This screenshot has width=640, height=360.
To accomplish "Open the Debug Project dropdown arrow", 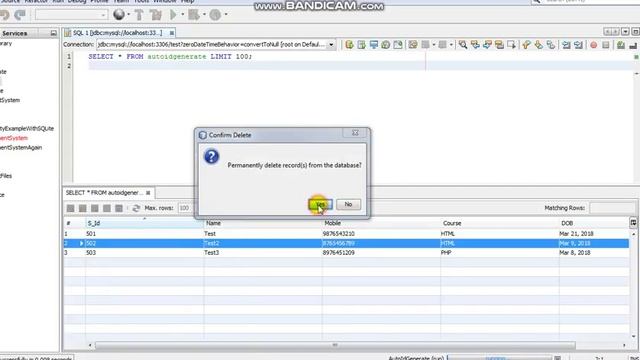I will pyautogui.click(x=204, y=15).
